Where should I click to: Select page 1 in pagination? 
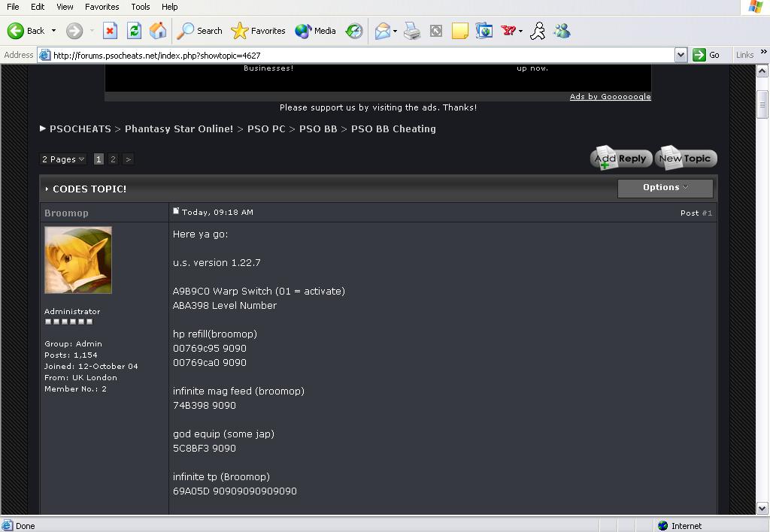[x=99, y=159]
